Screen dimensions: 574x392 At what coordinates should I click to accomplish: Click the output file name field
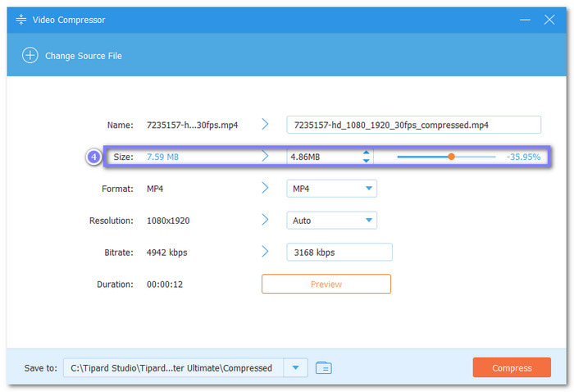(x=413, y=125)
